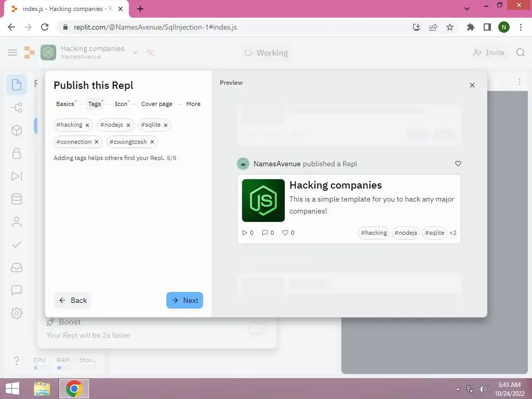Open the Files panel in sidebar

(16, 85)
